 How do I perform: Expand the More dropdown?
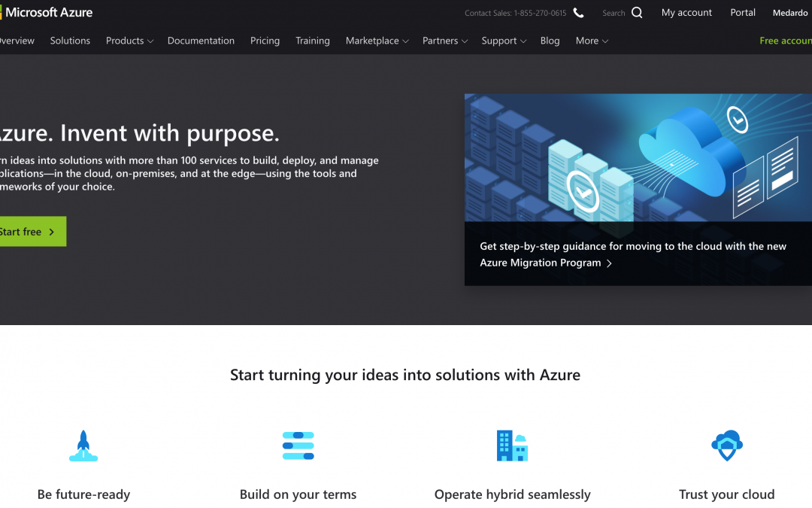(592, 41)
